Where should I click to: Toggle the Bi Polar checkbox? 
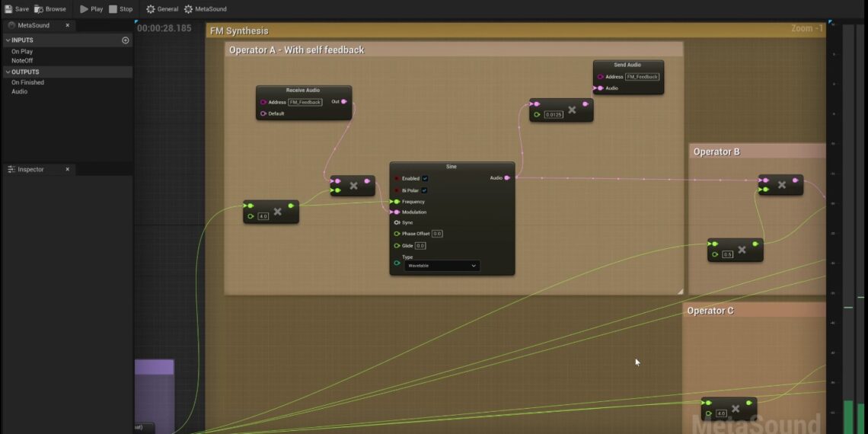pyautogui.click(x=424, y=190)
